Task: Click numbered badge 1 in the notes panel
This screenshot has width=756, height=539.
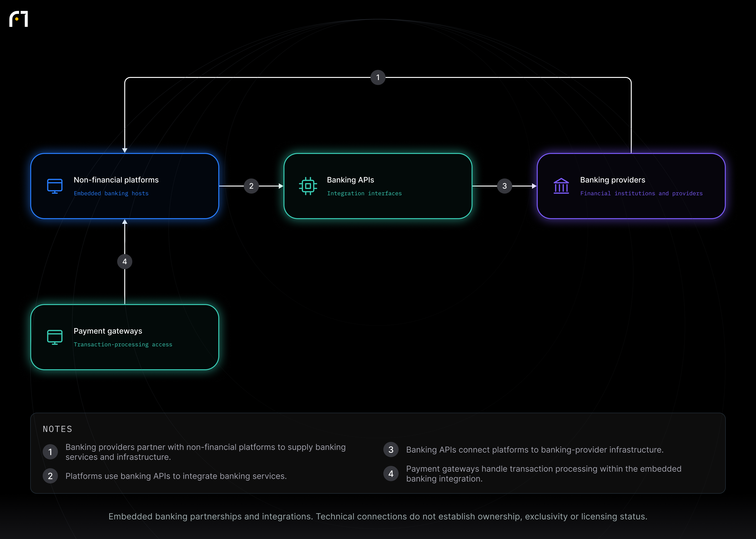Action: 51,452
